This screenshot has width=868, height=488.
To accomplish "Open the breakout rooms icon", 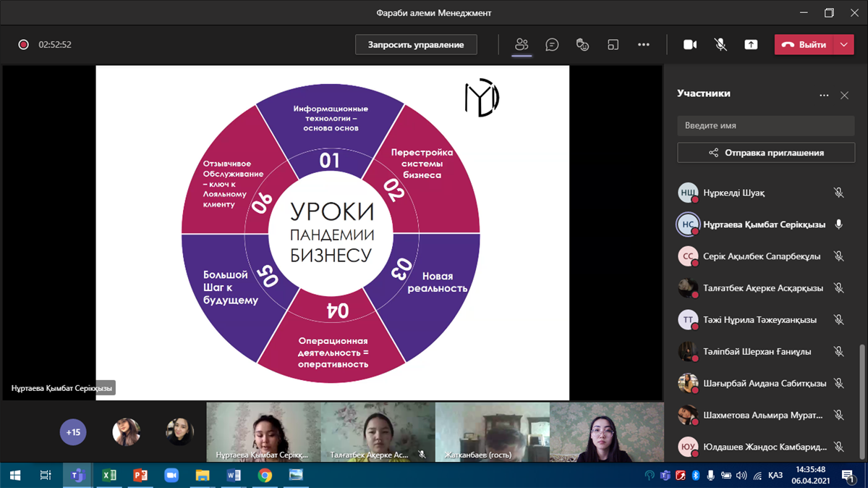I will [613, 45].
